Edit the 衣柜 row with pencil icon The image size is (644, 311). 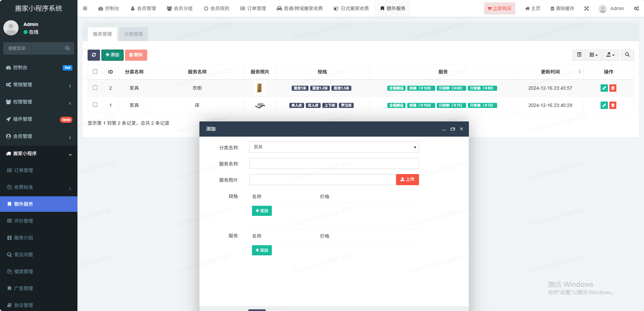click(604, 88)
